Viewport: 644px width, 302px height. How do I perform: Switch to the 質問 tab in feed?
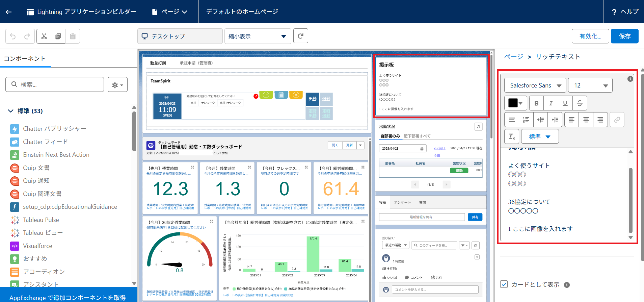coord(422,203)
